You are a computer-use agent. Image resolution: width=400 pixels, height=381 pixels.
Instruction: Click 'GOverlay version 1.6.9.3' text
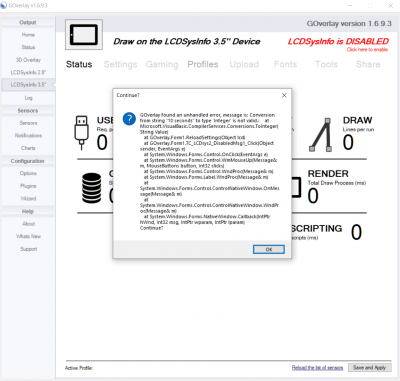tap(349, 24)
